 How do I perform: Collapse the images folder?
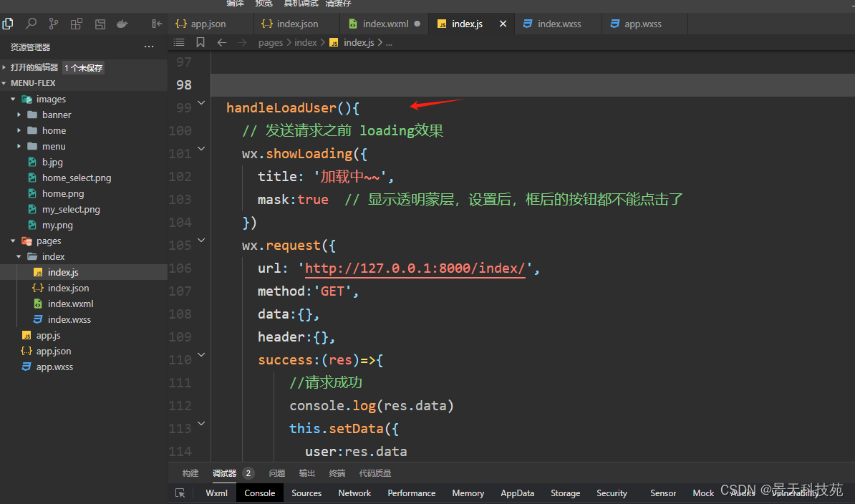[13, 100]
